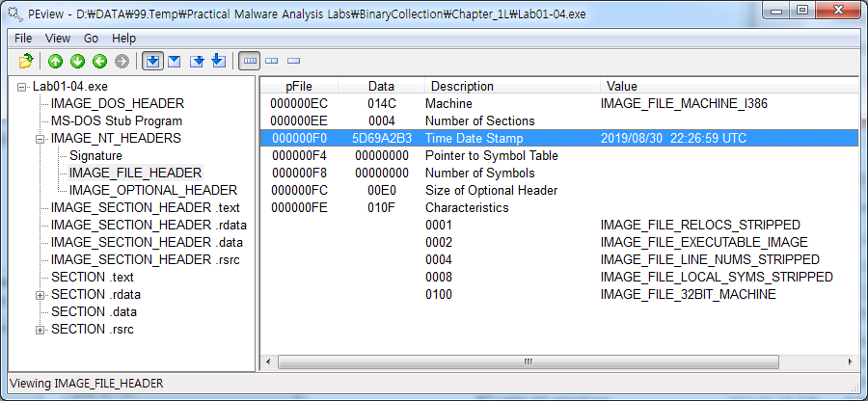Click the horizontal scrollbar in data pane
The width and height of the screenshot is (868, 401).
coord(529,362)
